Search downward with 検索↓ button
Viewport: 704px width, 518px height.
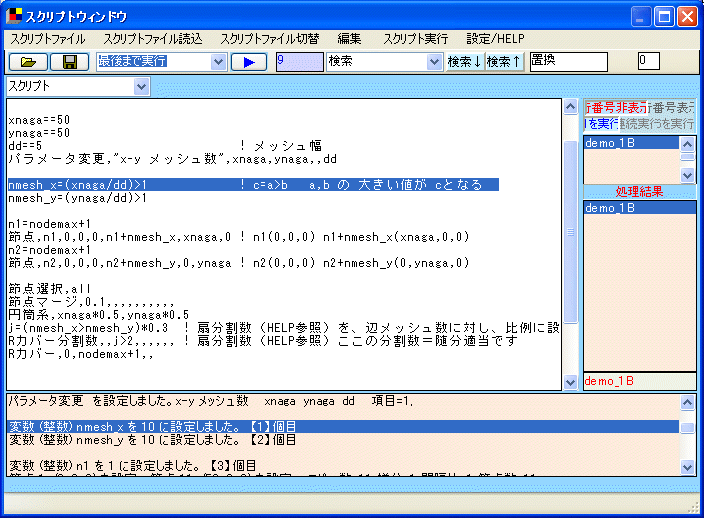point(465,61)
